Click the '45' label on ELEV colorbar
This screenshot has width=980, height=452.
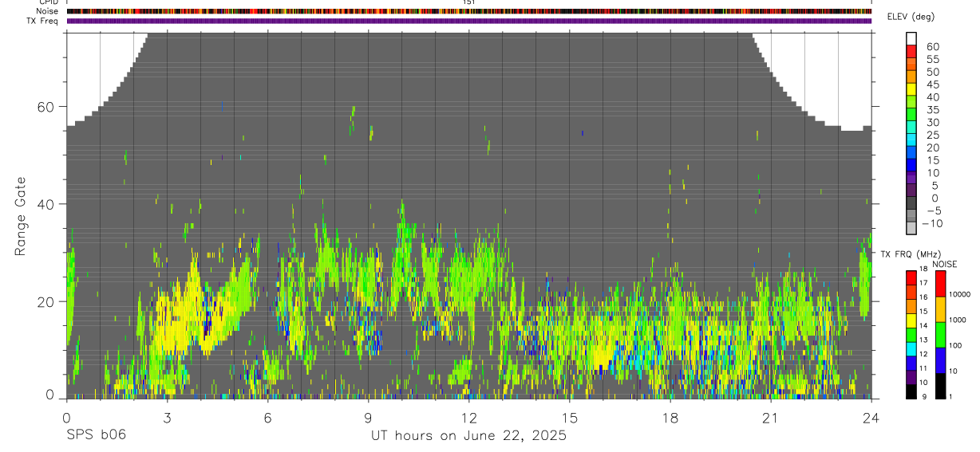click(x=932, y=85)
